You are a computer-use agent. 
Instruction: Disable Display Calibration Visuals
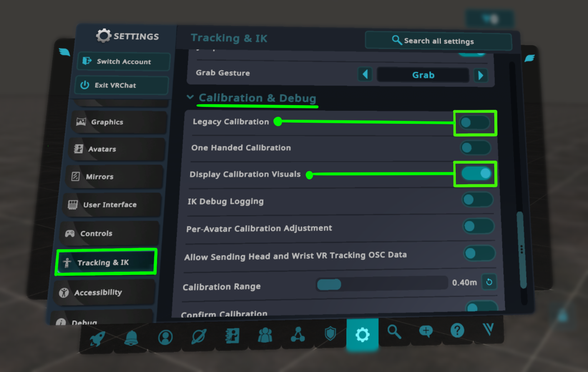pos(476,173)
